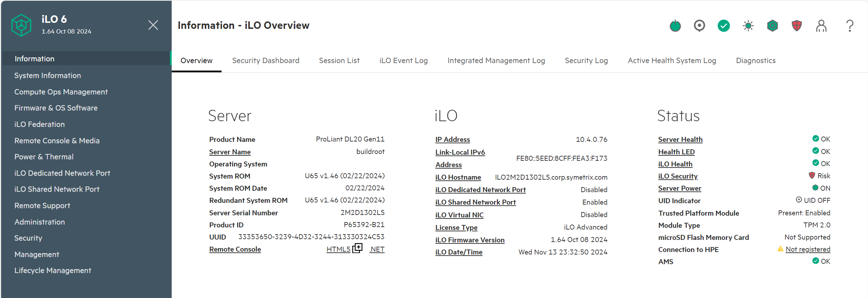The width and height of the screenshot is (868, 298).
Task: Click the IP Address link
Action: tap(452, 139)
